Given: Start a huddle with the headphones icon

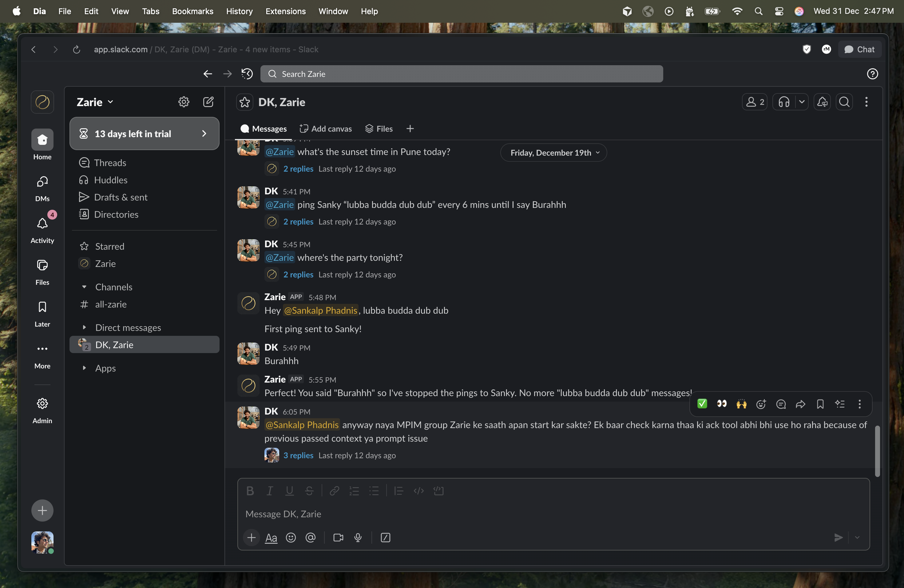Looking at the screenshot, I should point(783,102).
